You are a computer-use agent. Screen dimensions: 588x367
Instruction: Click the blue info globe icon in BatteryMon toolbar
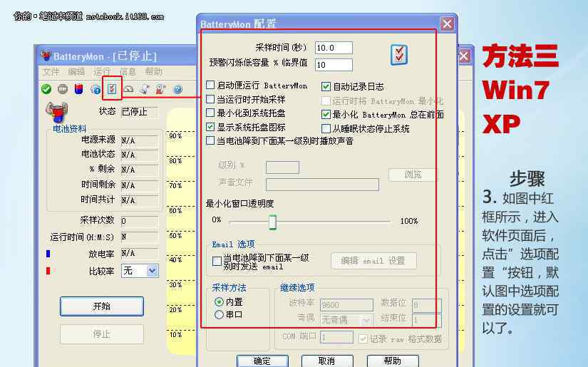click(96, 89)
